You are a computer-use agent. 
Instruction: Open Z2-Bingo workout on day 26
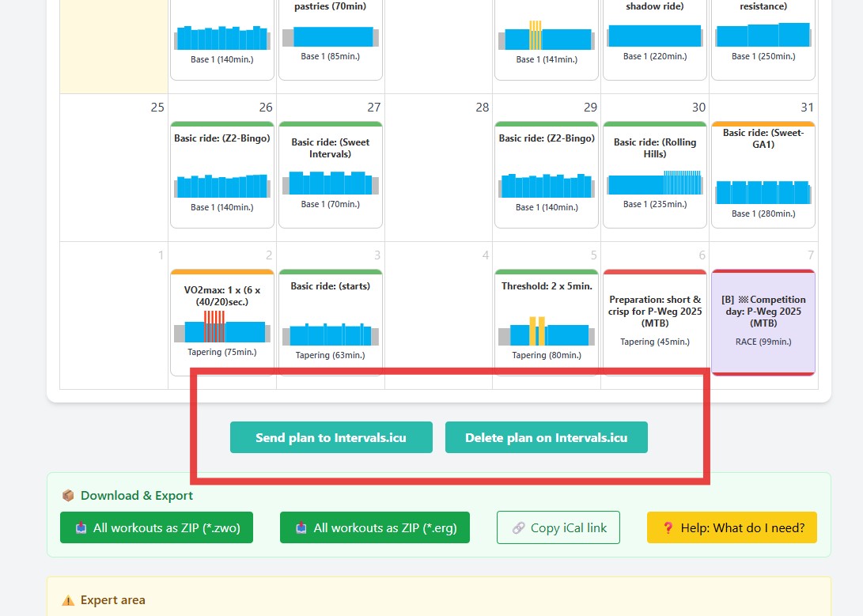[x=222, y=174]
